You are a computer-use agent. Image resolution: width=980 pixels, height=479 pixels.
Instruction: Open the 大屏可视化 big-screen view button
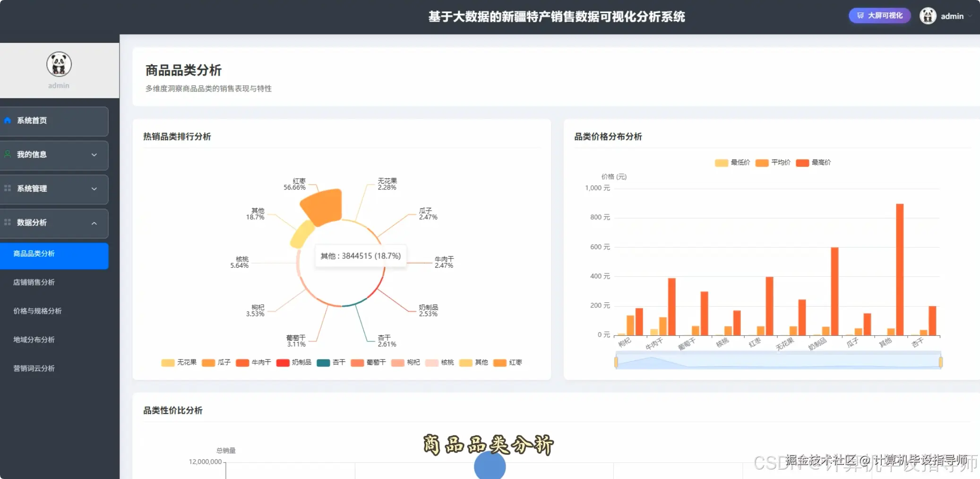point(879,16)
